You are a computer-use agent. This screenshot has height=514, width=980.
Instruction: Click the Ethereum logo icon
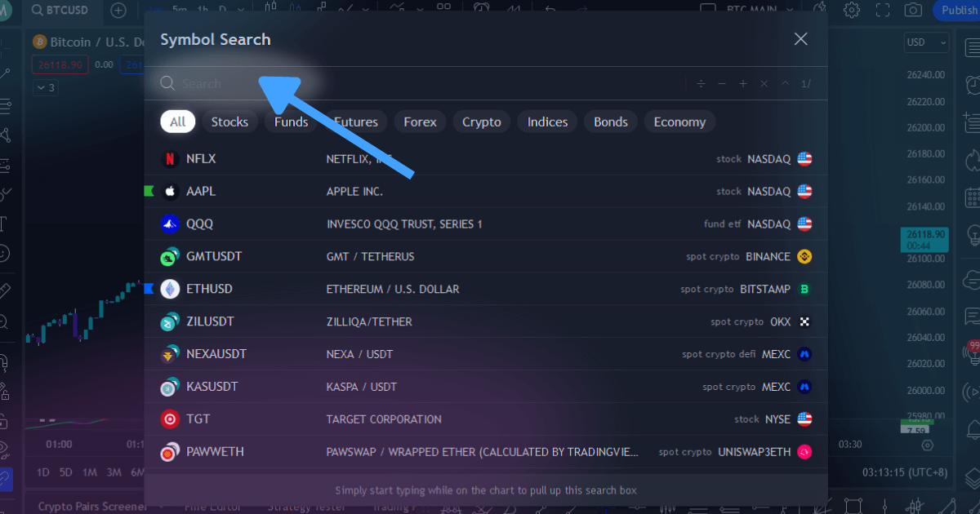tap(170, 289)
